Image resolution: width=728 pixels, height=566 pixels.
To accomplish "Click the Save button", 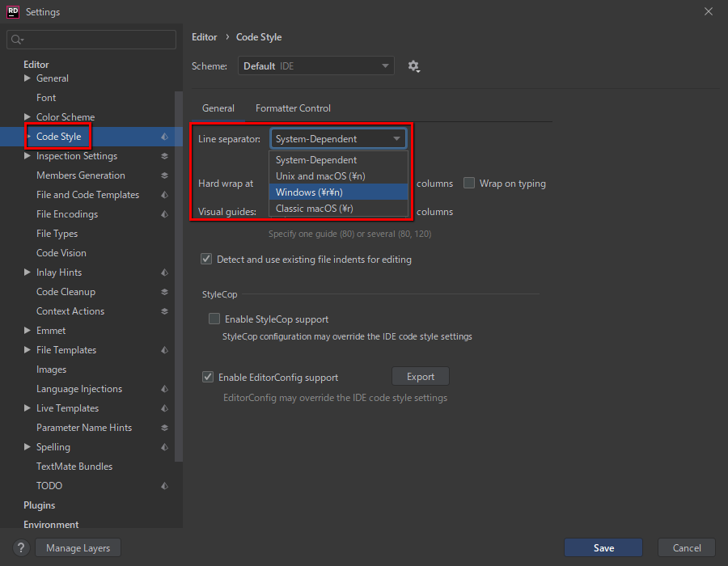I will pyautogui.click(x=603, y=548).
